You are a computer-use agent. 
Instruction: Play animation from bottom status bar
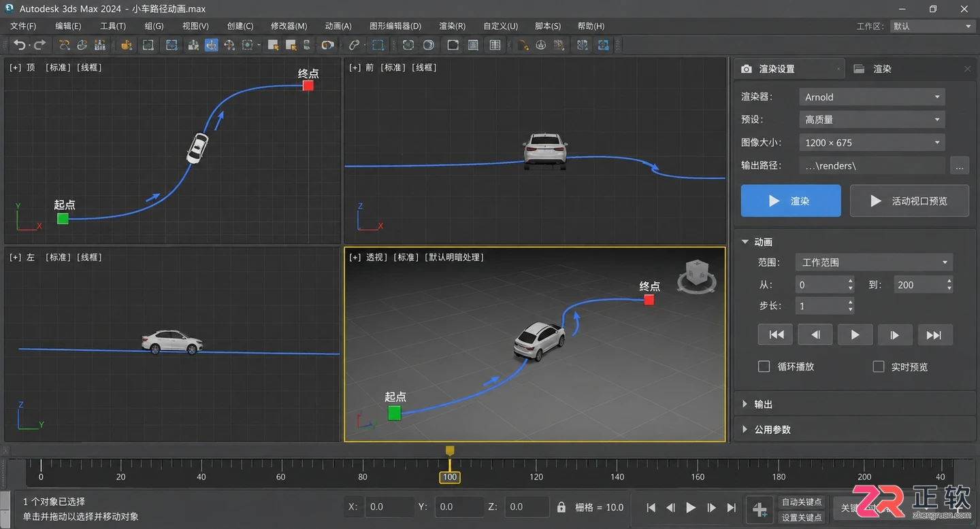click(691, 507)
